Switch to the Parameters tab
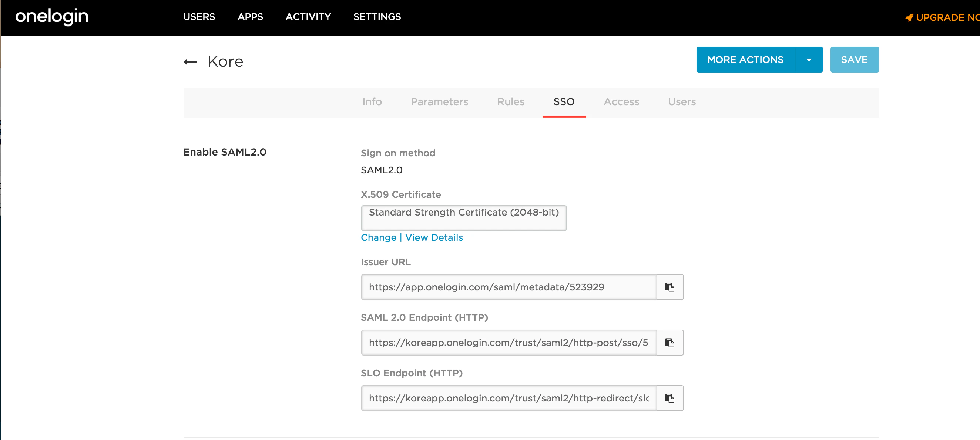Image resolution: width=980 pixels, height=440 pixels. (x=439, y=102)
